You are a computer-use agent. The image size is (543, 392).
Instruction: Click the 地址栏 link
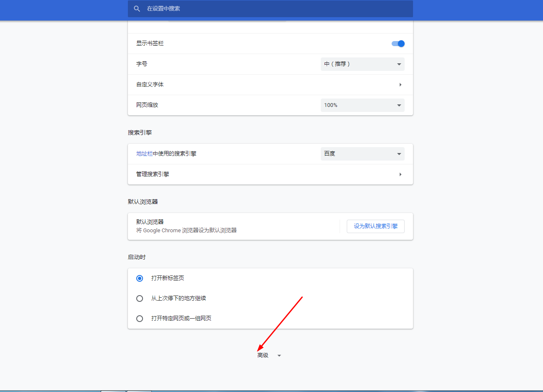point(144,154)
